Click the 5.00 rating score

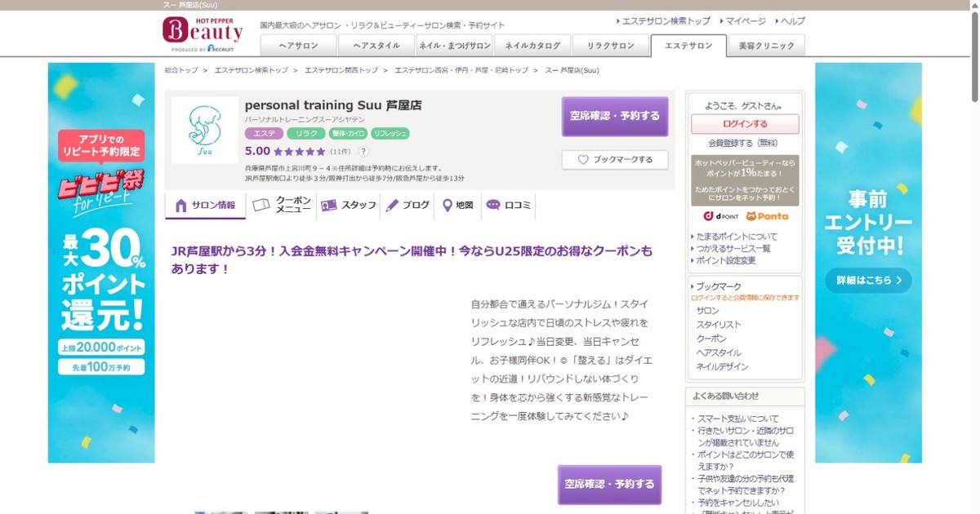(x=257, y=151)
